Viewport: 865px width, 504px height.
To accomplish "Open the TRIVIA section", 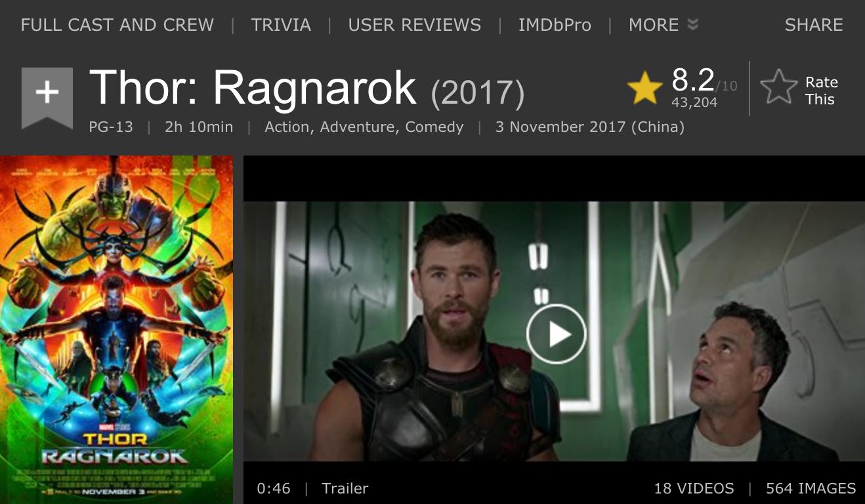I will 282,25.
